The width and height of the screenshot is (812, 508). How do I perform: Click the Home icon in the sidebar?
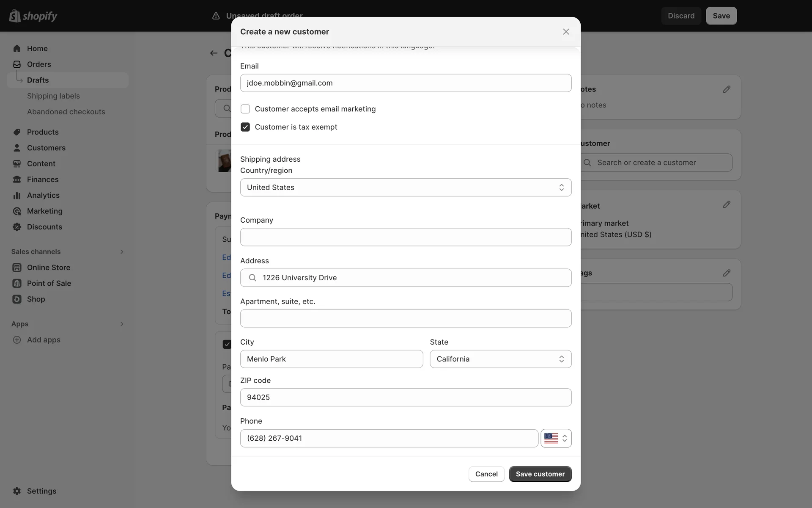pos(17,48)
